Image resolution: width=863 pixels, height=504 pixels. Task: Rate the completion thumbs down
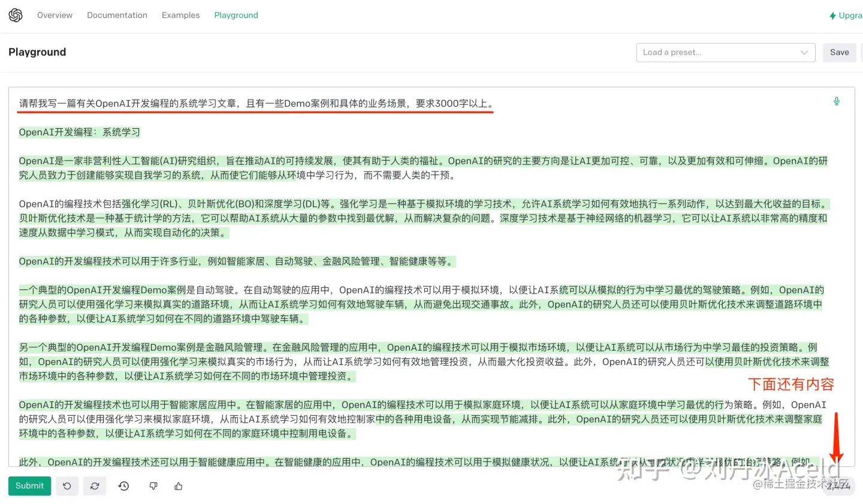153,486
